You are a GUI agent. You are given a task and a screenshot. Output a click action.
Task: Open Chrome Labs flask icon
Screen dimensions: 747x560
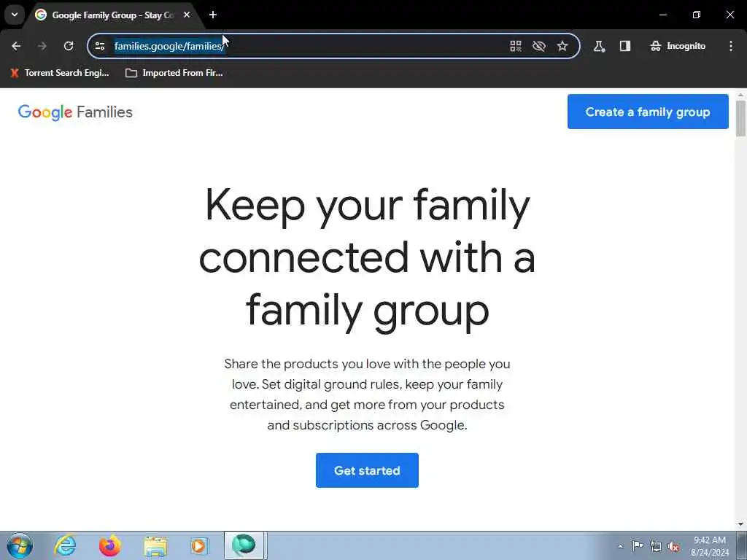[x=599, y=46]
